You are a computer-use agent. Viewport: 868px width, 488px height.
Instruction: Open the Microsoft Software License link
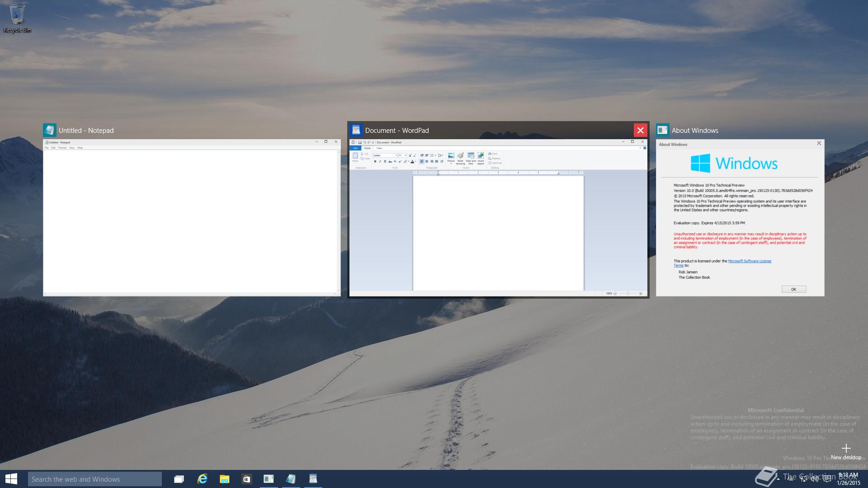750,261
